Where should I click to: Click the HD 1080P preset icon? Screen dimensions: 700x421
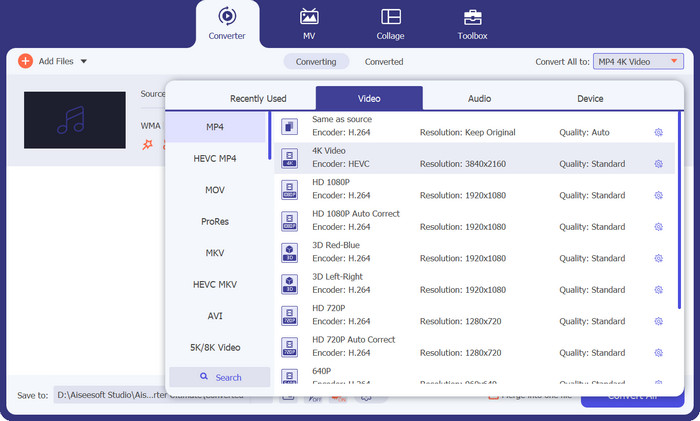[x=290, y=189]
